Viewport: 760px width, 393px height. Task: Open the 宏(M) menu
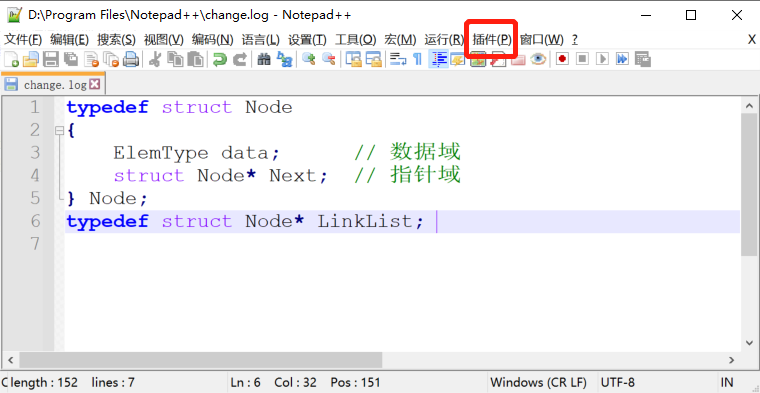click(x=400, y=39)
